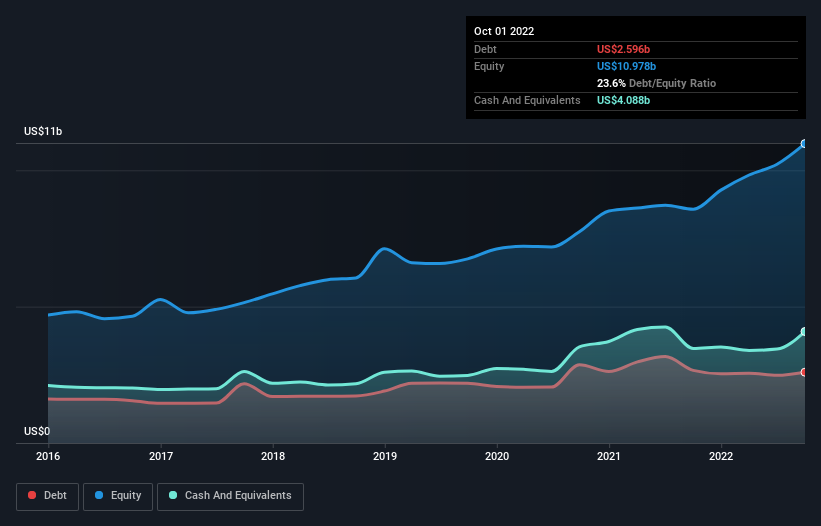This screenshot has width=821, height=526.
Task: Click the 2019 x-axis label
Action: coord(385,456)
